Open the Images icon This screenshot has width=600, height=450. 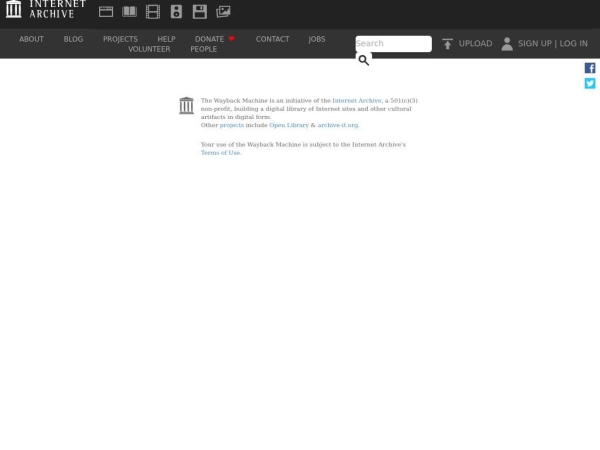click(223, 11)
